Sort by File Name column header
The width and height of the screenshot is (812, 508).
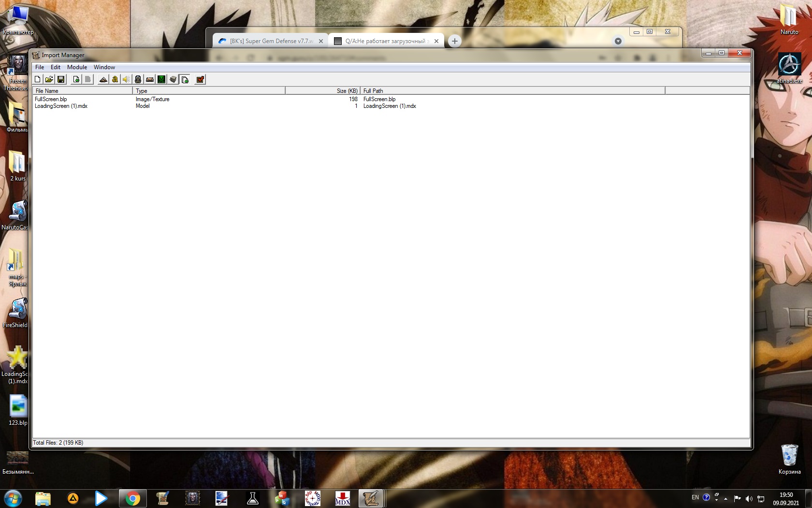click(x=82, y=91)
